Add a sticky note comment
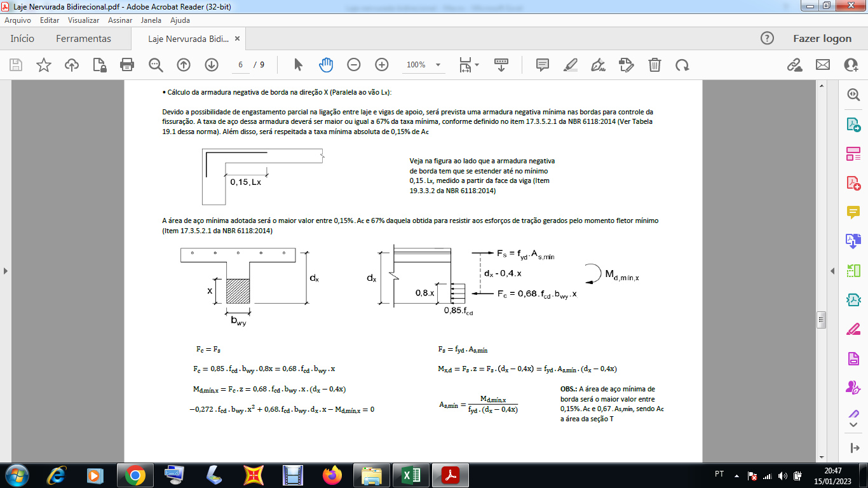868x488 pixels. [543, 65]
